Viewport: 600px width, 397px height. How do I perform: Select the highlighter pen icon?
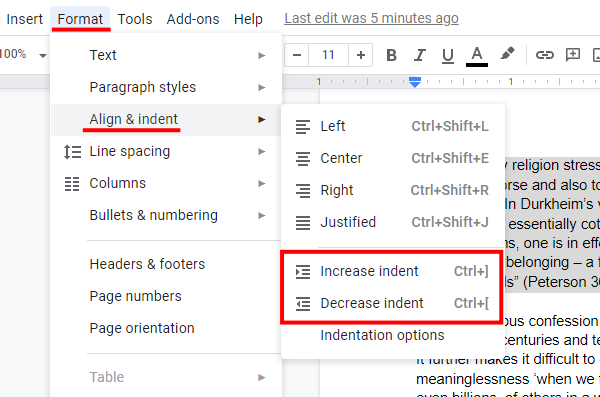[x=507, y=54]
